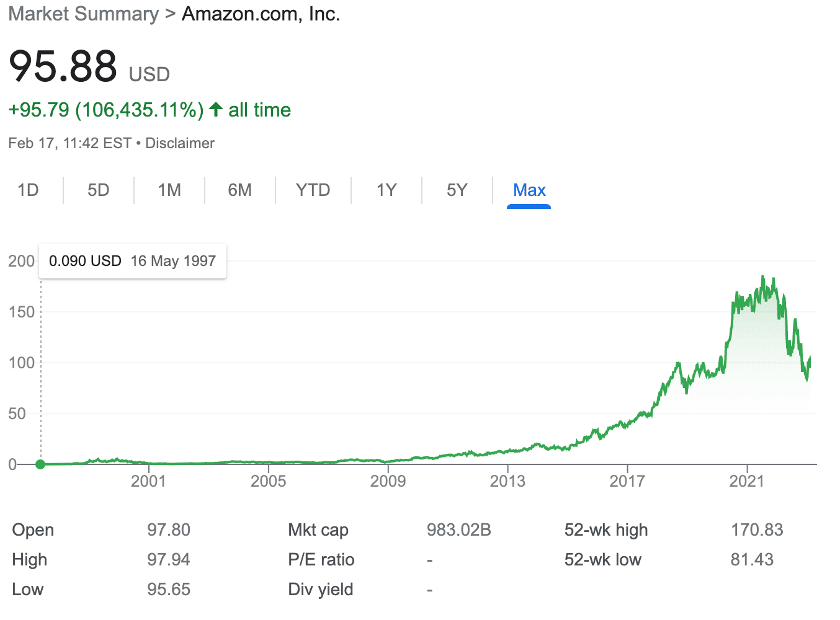This screenshot has width=840, height=620.
Task: Open the 1M price chart
Action: (169, 190)
